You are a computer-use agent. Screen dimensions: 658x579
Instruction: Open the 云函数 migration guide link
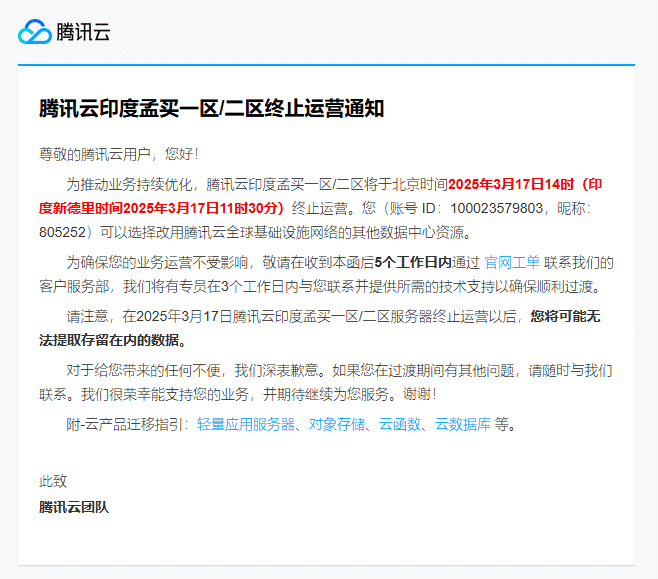400,424
